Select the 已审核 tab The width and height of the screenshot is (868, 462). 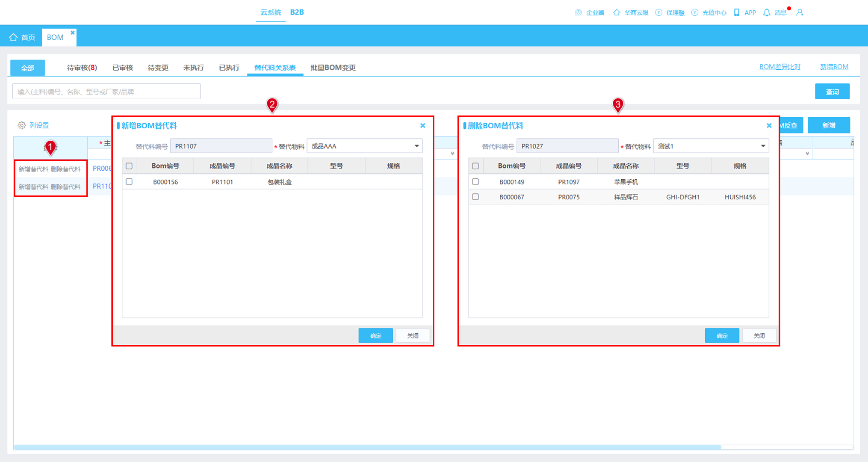click(123, 68)
